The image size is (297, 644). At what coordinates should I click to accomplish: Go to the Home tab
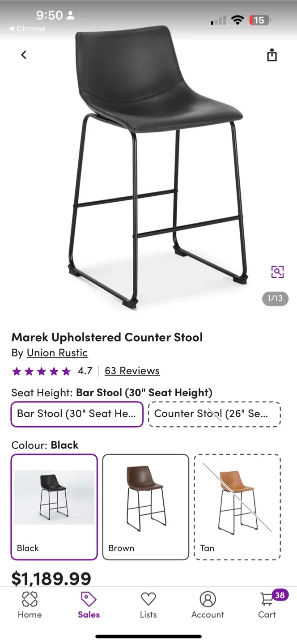click(x=30, y=605)
